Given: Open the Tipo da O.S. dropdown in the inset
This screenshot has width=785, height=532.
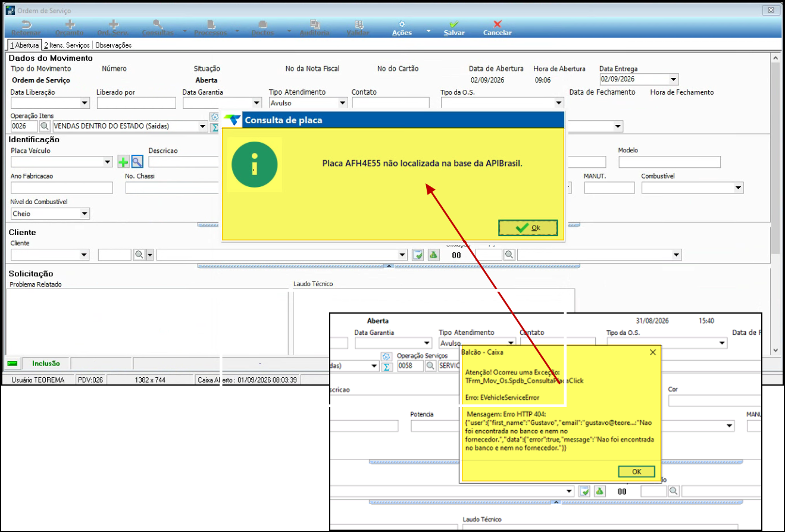Looking at the screenshot, I should click(x=722, y=343).
